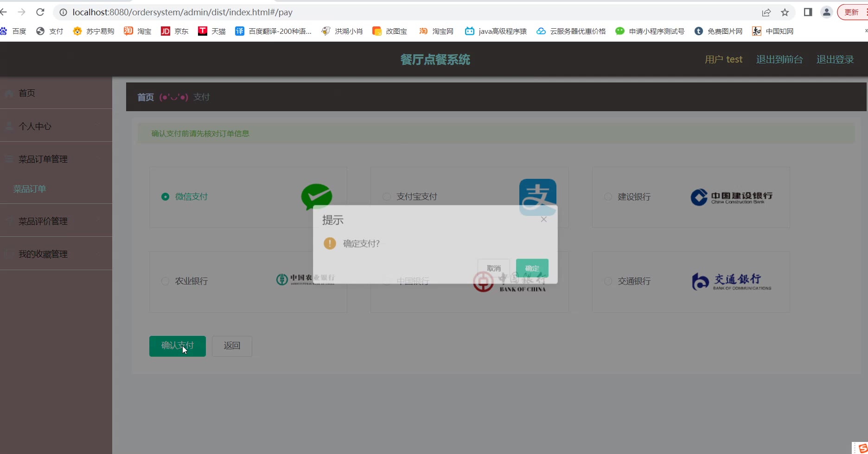Select the 支付宝支付 radio button
Image resolution: width=868 pixels, height=454 pixels.
click(x=387, y=197)
